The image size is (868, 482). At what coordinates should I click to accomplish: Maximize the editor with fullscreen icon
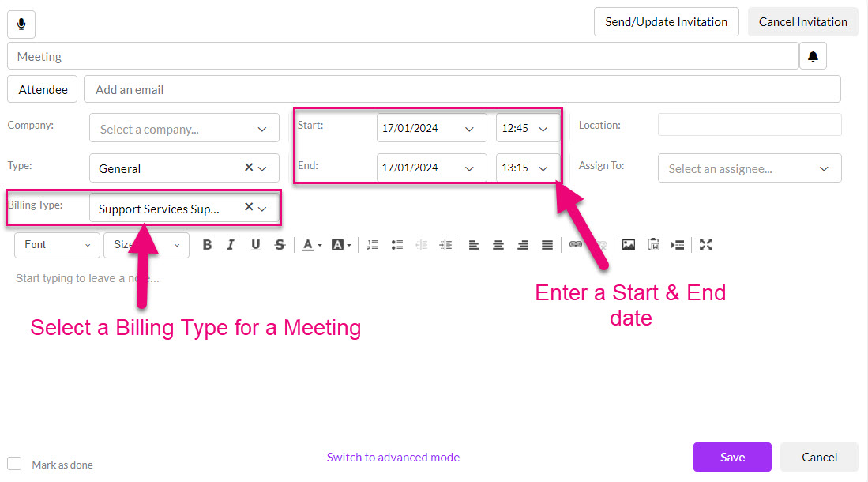tap(706, 245)
